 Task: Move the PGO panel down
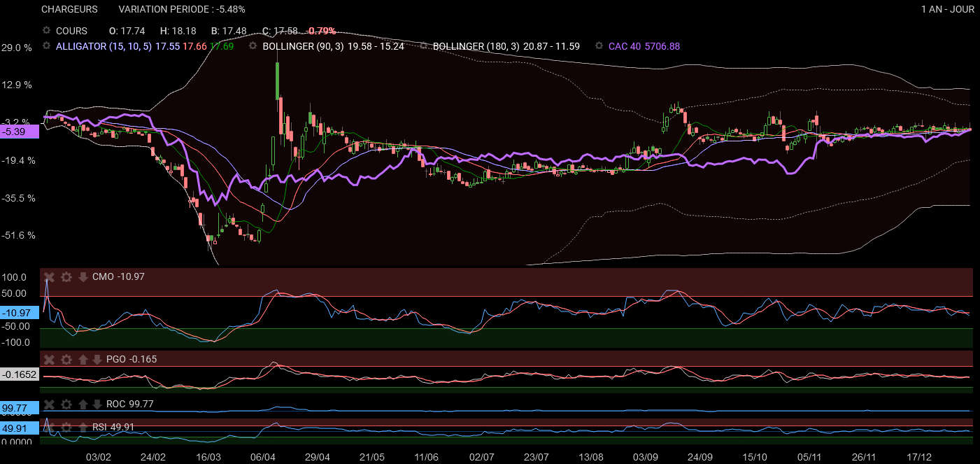97,360
